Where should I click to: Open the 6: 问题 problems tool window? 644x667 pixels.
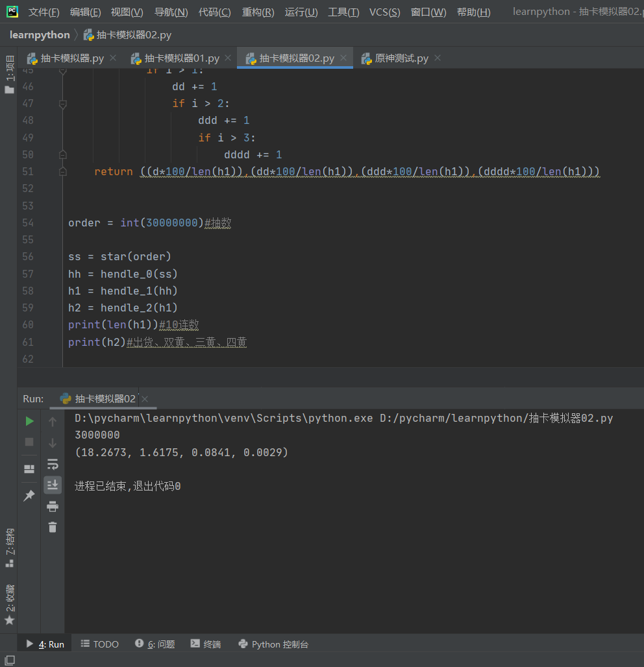(x=155, y=644)
